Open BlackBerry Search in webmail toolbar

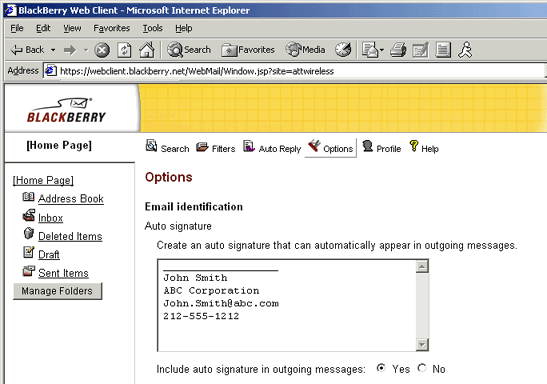[x=167, y=148]
